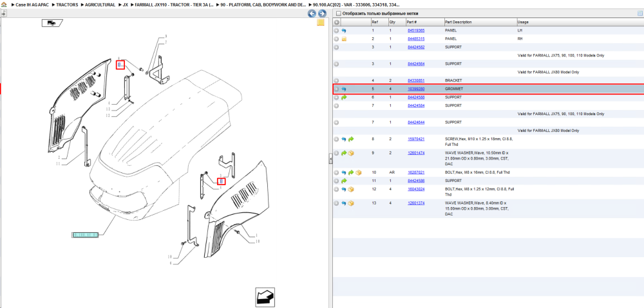This screenshot has height=308, width=644.
Task: Sort by the 'Part #' column header
Action: (424, 22)
